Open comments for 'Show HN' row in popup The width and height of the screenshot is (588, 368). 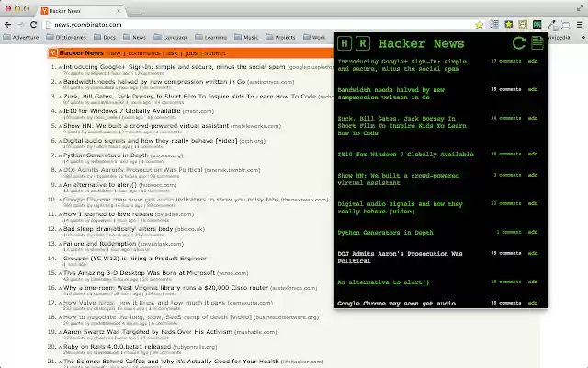[507, 176]
